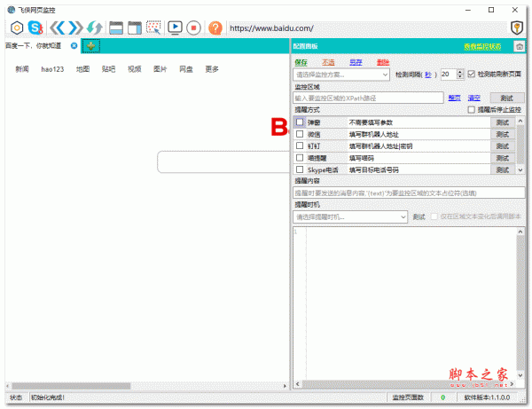Check the Skype电话 reminder checkbox

pyautogui.click(x=300, y=169)
